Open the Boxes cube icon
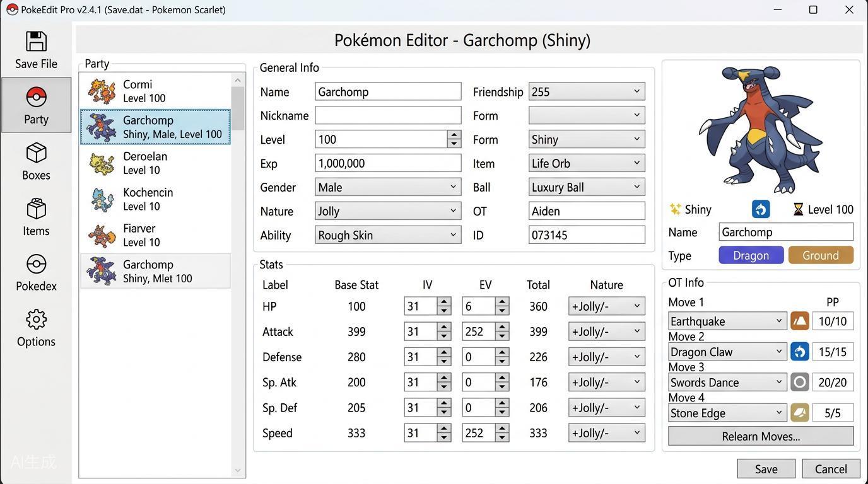 [36, 153]
